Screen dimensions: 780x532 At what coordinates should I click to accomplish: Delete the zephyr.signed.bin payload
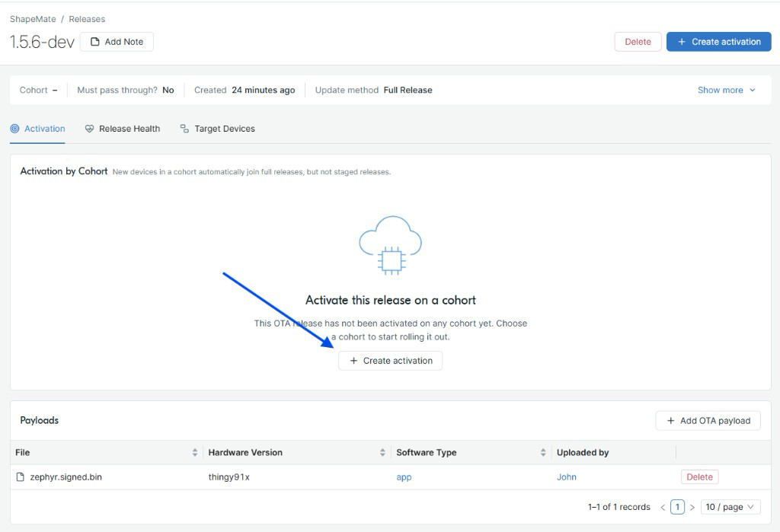[x=699, y=476]
